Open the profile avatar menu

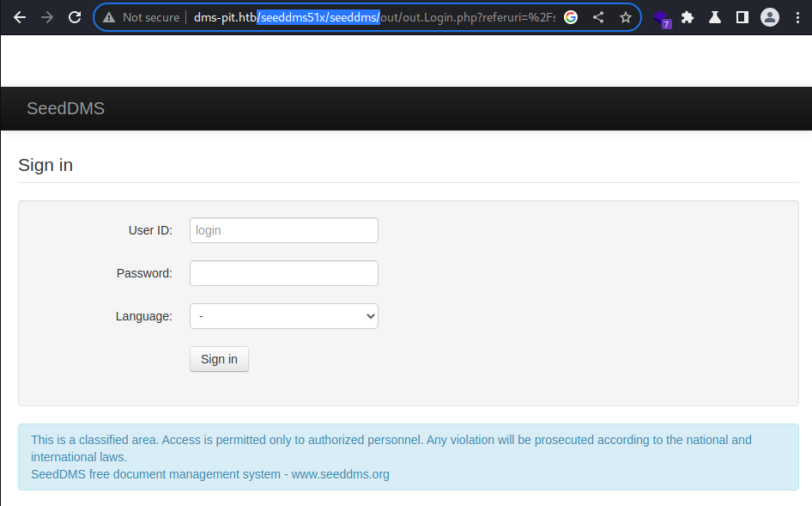[x=770, y=18]
